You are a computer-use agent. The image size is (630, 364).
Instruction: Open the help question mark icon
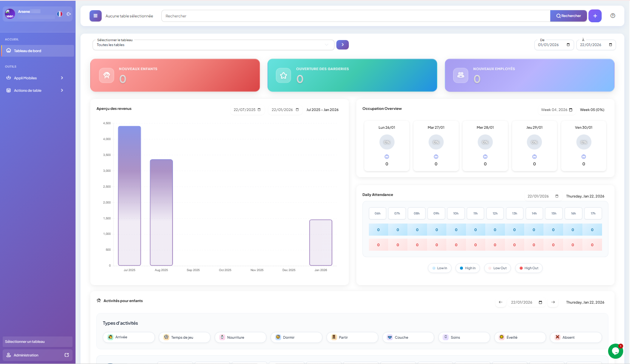coord(613,16)
